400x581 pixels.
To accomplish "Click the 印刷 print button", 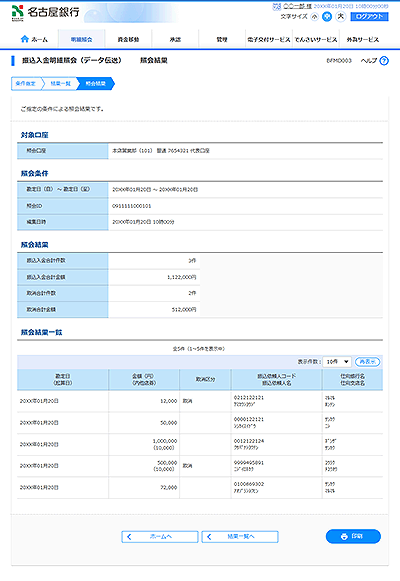I will click(353, 536).
